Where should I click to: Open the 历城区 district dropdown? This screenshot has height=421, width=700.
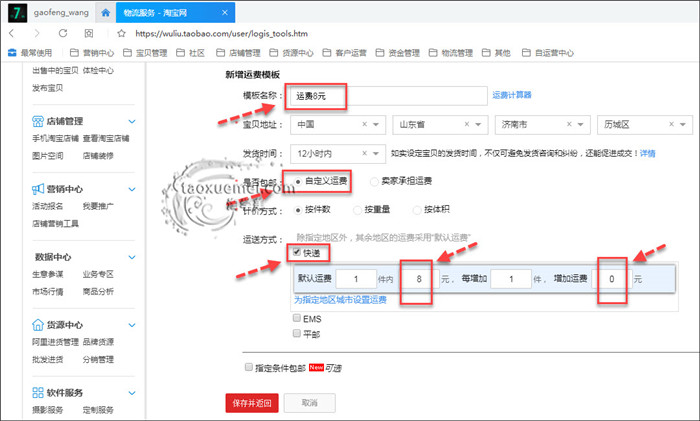(x=645, y=125)
